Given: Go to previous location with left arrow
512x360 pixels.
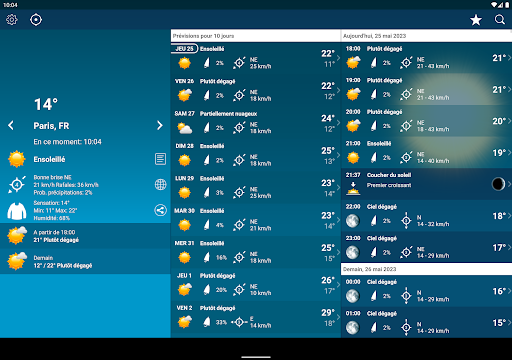Looking at the screenshot, I should pos(11,125).
